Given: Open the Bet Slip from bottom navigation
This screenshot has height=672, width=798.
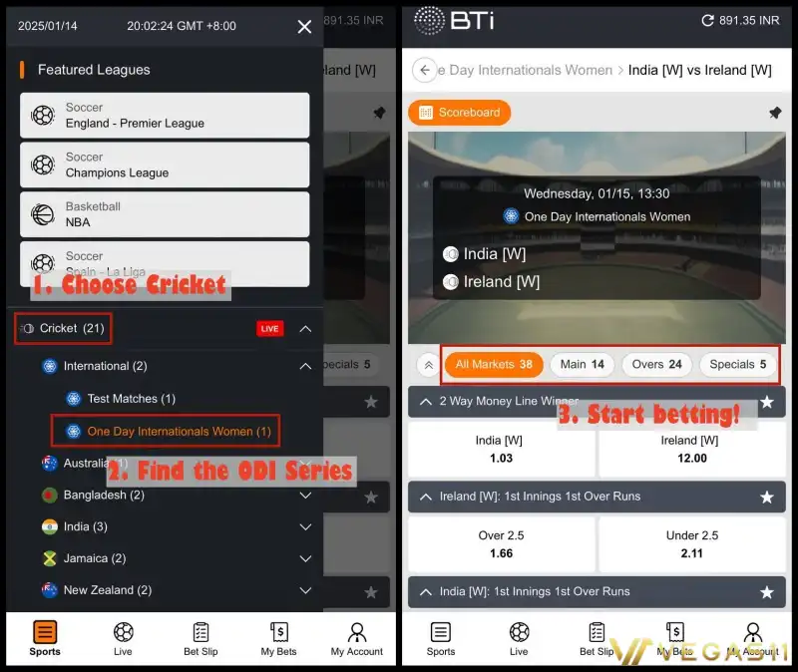Looking at the screenshot, I should 596,638.
